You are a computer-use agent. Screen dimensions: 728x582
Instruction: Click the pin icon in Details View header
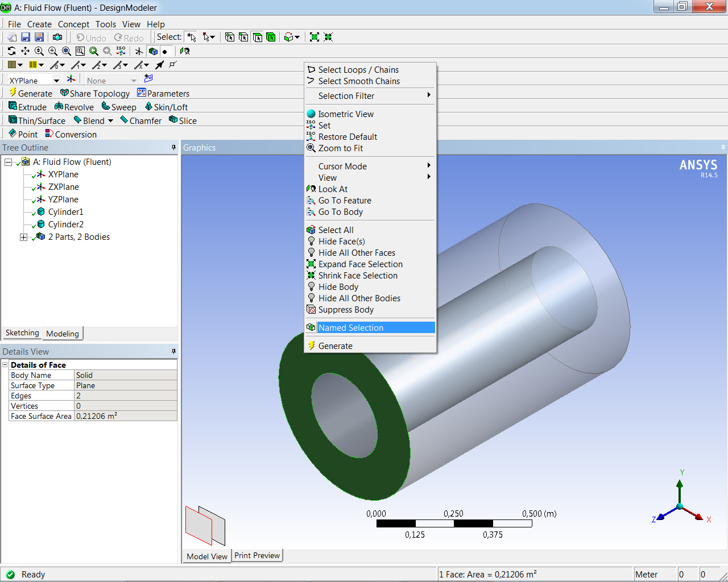tap(173, 351)
